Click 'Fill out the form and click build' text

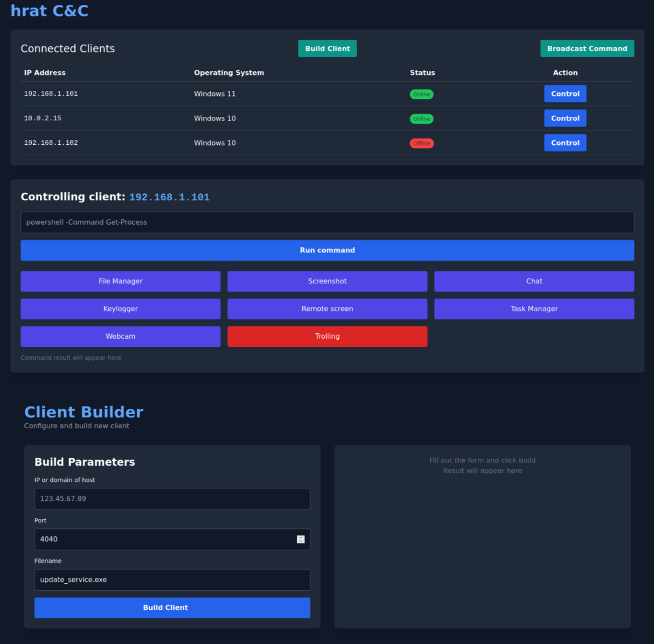tap(483, 460)
